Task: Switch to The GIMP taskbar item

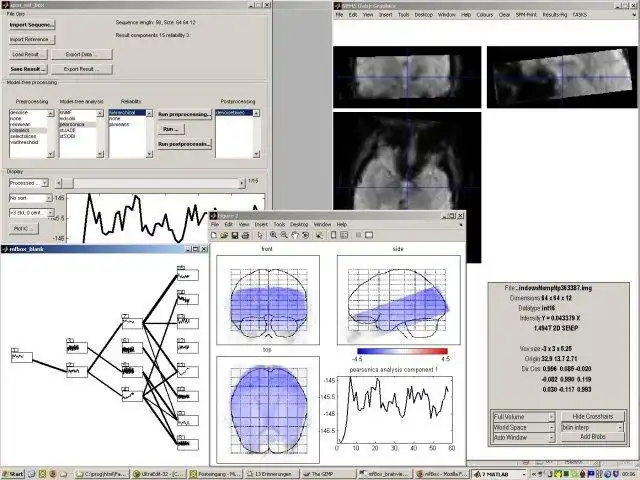Action: pos(328,474)
